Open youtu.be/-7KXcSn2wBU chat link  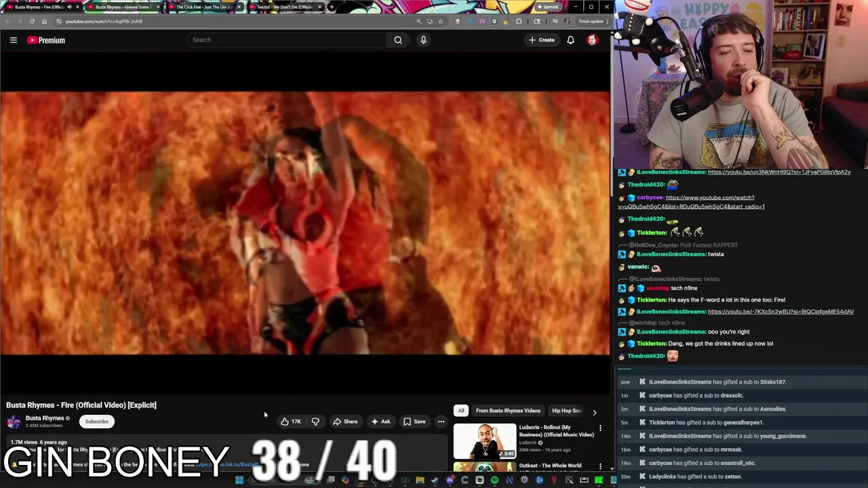[781, 312]
